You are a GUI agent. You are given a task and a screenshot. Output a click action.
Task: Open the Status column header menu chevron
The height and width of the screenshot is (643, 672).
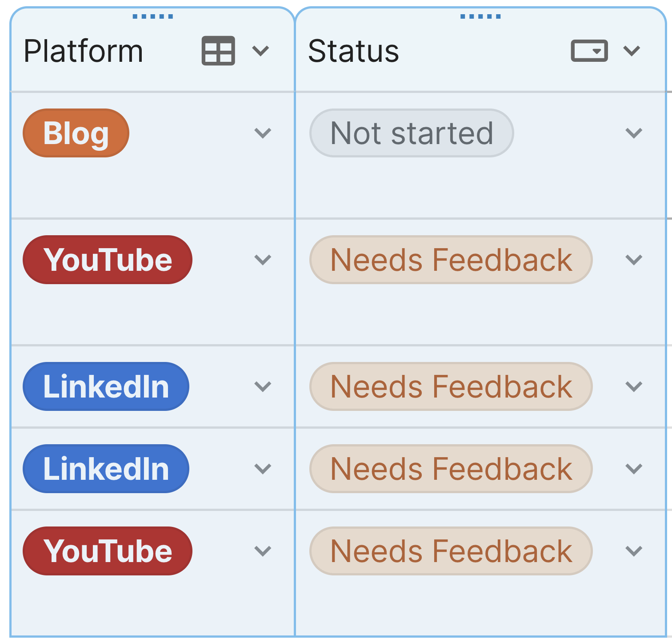pos(632,51)
